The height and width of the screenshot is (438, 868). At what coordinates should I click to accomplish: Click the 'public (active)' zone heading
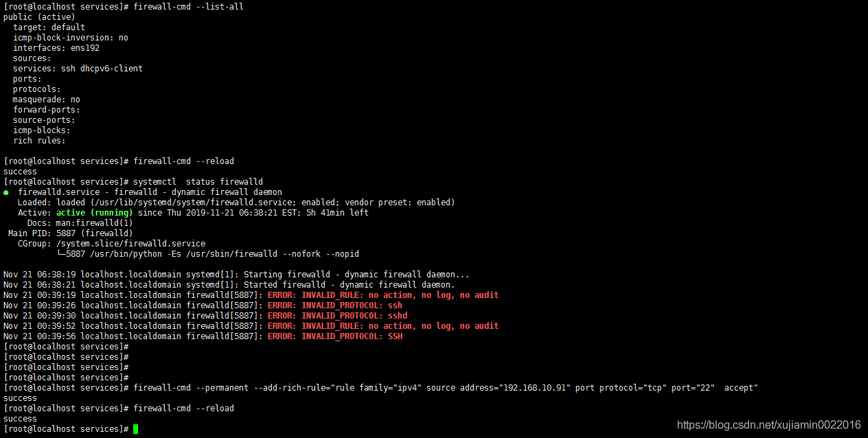39,17
